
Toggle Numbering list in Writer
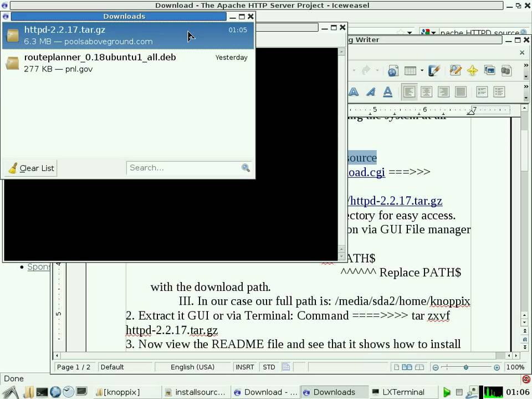tap(482, 91)
